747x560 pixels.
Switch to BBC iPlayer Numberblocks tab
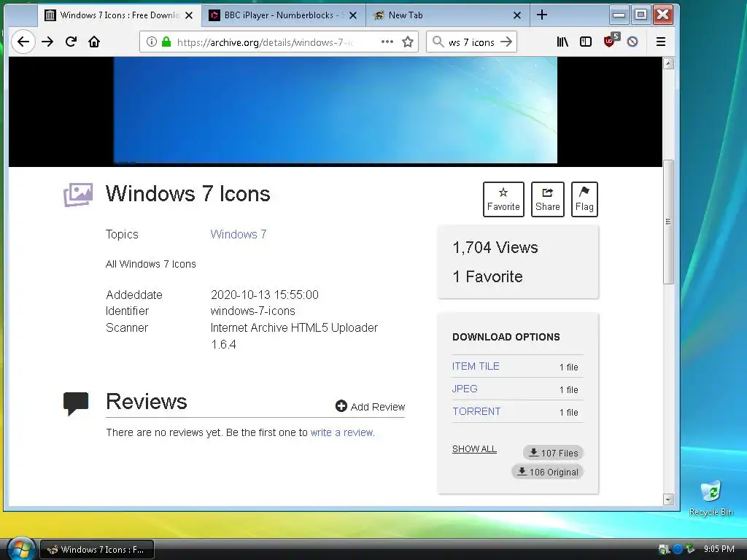[x=283, y=15]
